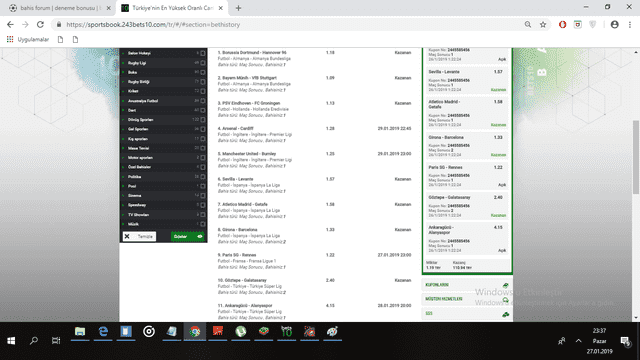This screenshot has width=640, height=360.
Task: Expand the Masa Tenisi category
Action: tap(123, 148)
